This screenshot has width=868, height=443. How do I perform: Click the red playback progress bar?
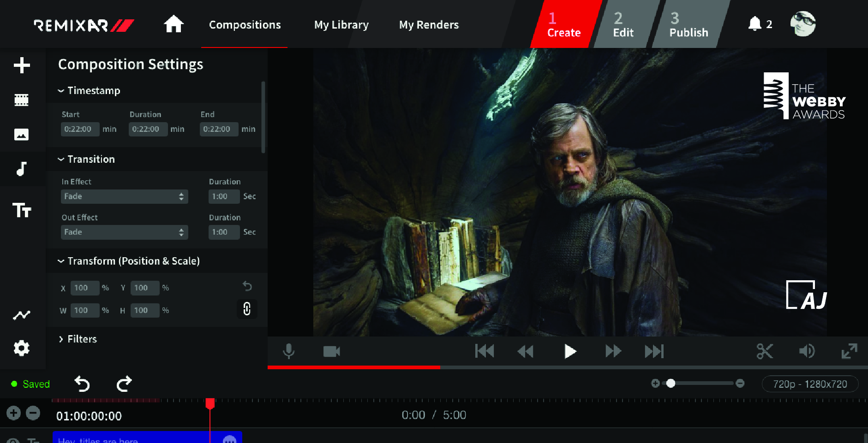(x=354, y=367)
